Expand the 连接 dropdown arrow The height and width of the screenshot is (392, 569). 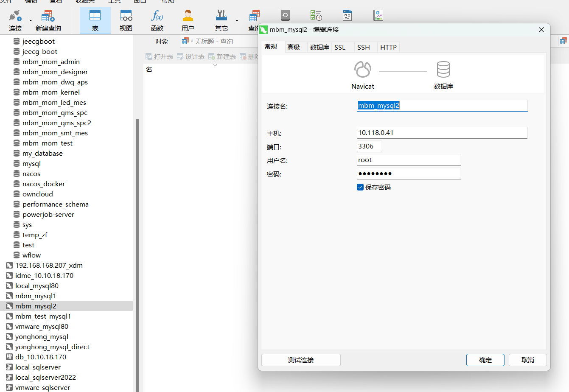31,20
